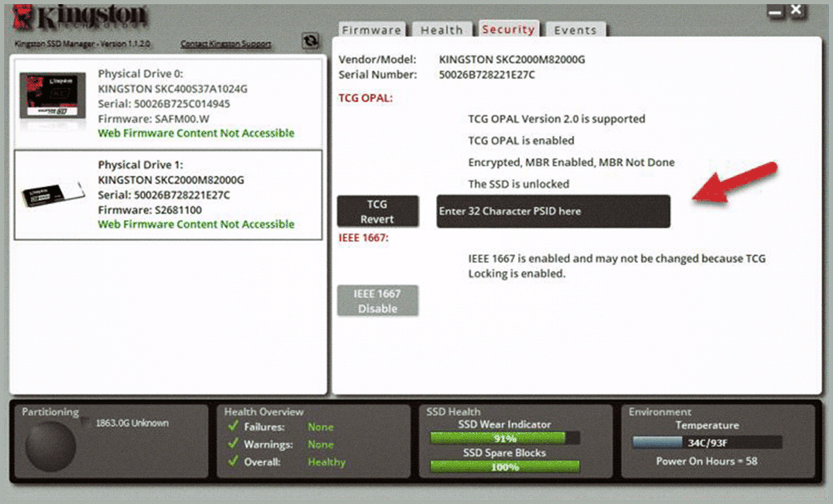833x504 pixels.
Task: Click the Failures green checkmark
Action: (x=232, y=427)
